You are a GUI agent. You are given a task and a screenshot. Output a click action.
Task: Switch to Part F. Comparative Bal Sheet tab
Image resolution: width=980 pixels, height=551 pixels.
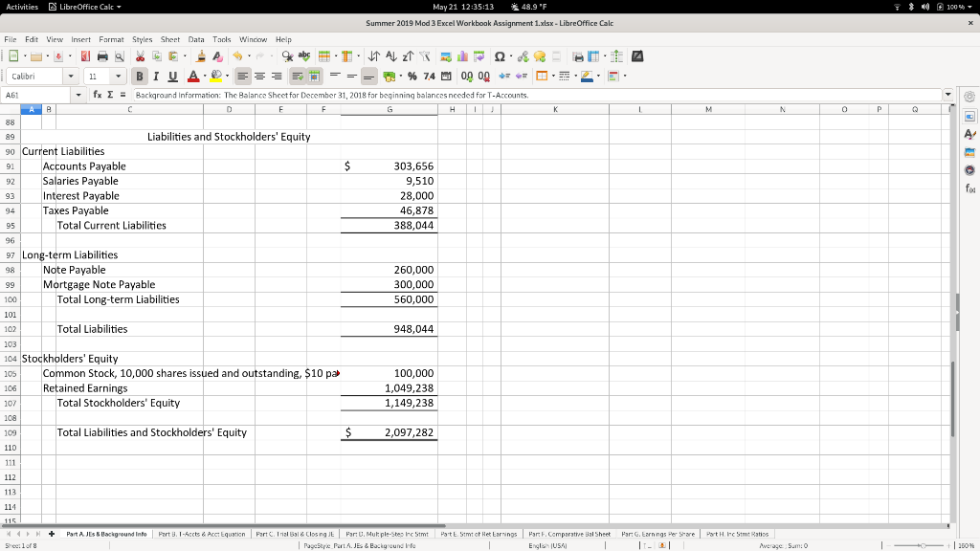569,534
